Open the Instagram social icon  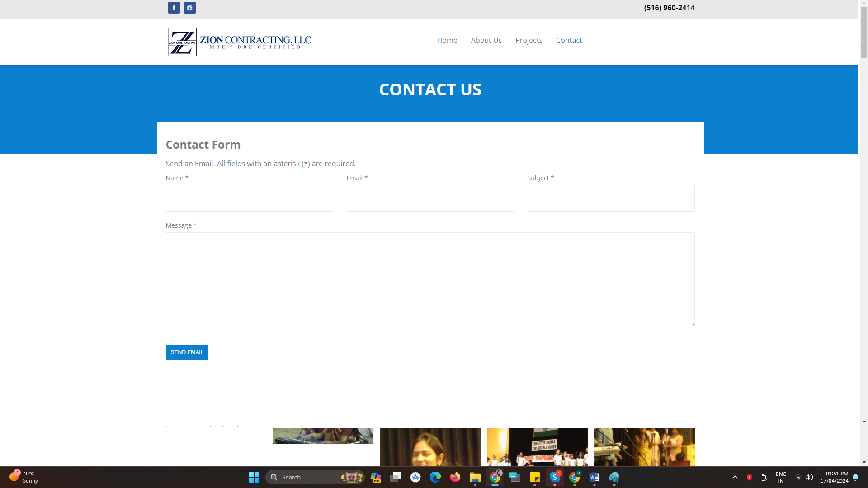click(190, 8)
